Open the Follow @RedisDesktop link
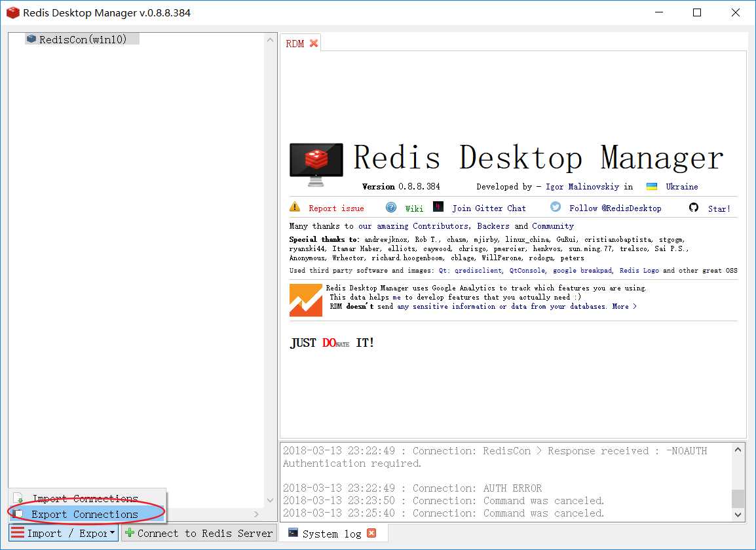The width and height of the screenshot is (756, 550). point(615,208)
